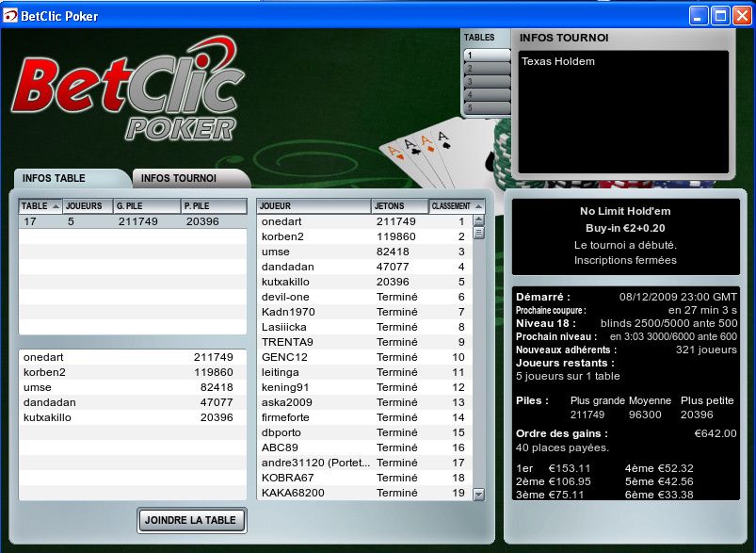Close the BetClic Poker window
The image size is (756, 553).
(x=743, y=16)
